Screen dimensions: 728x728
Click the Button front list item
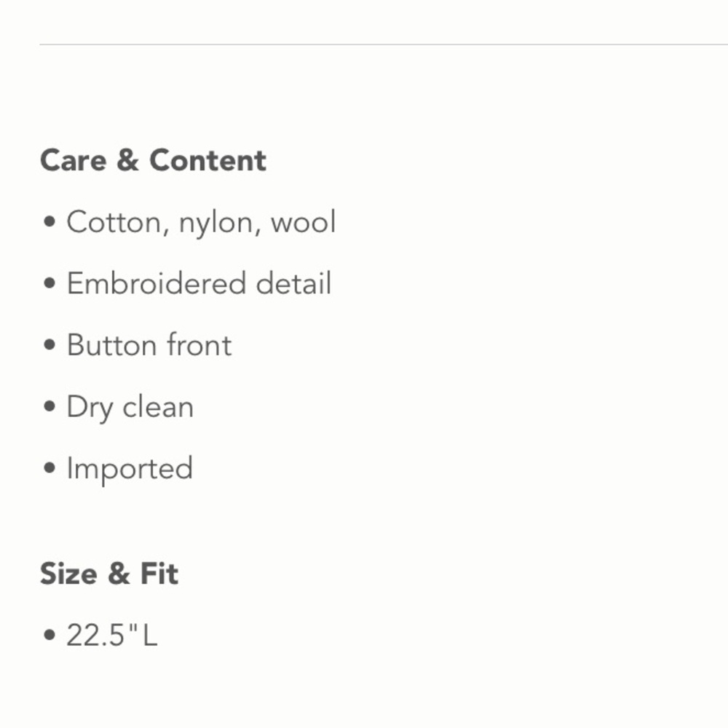coord(149,345)
